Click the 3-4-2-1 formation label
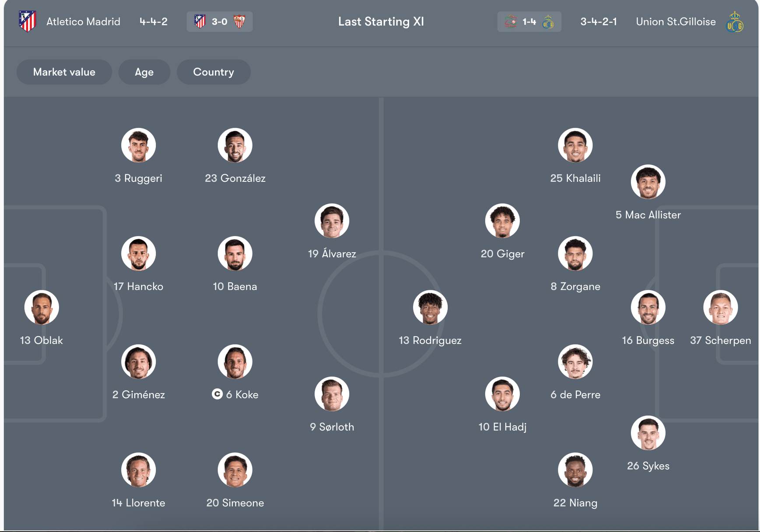The height and width of the screenshot is (532, 760). pyautogui.click(x=599, y=21)
